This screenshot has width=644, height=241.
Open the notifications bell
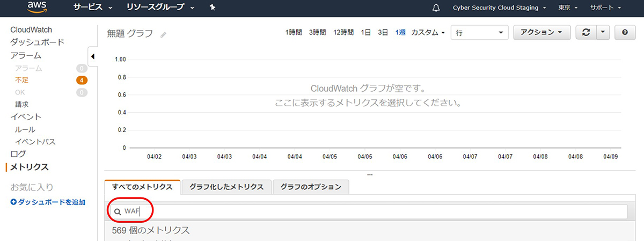tap(436, 8)
